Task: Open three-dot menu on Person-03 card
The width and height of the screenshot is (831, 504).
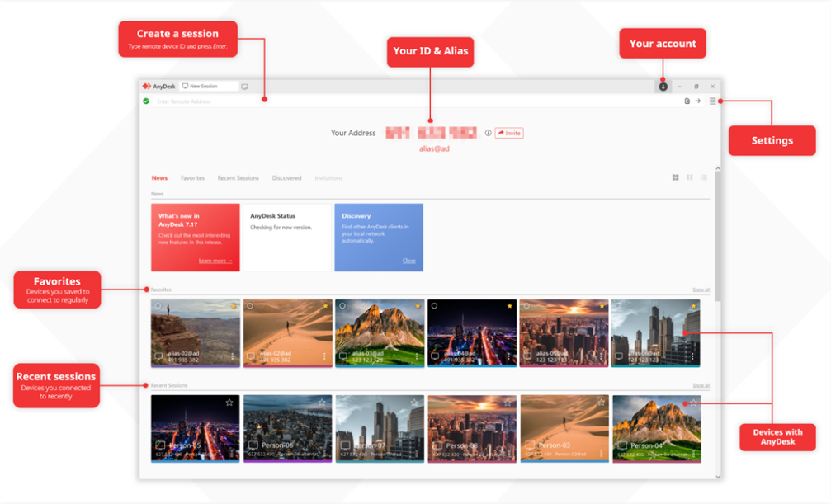Action: coord(601,454)
